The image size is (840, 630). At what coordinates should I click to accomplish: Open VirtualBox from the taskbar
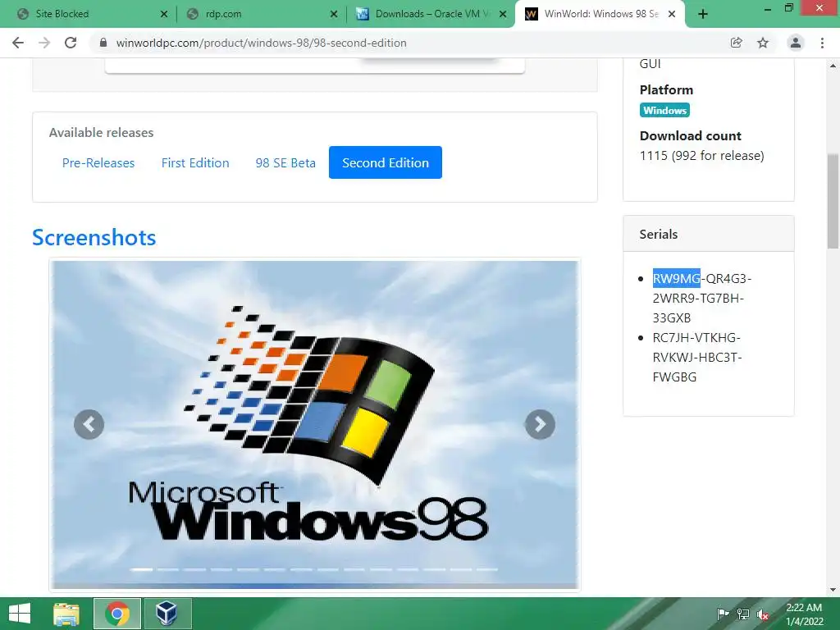click(167, 614)
